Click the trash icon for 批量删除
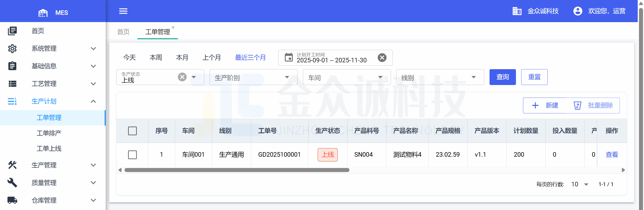644x210 pixels. (x=577, y=105)
